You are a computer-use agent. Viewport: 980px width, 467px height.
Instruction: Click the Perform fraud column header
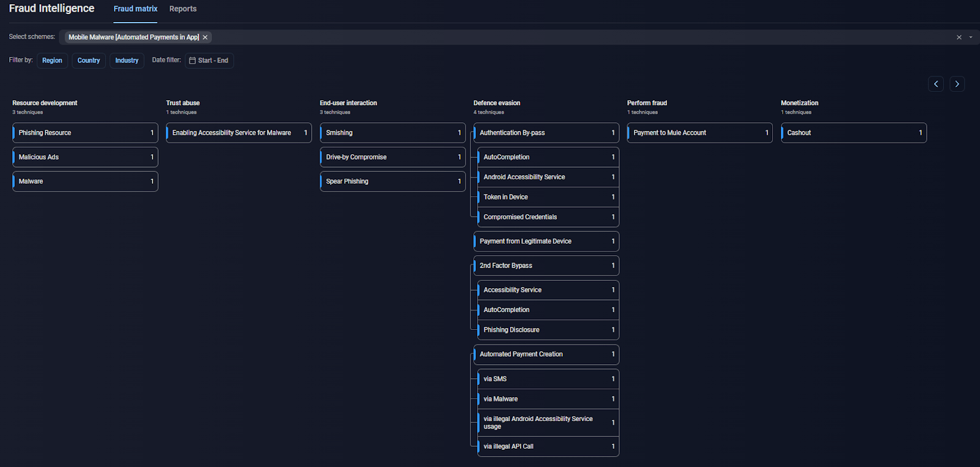647,103
